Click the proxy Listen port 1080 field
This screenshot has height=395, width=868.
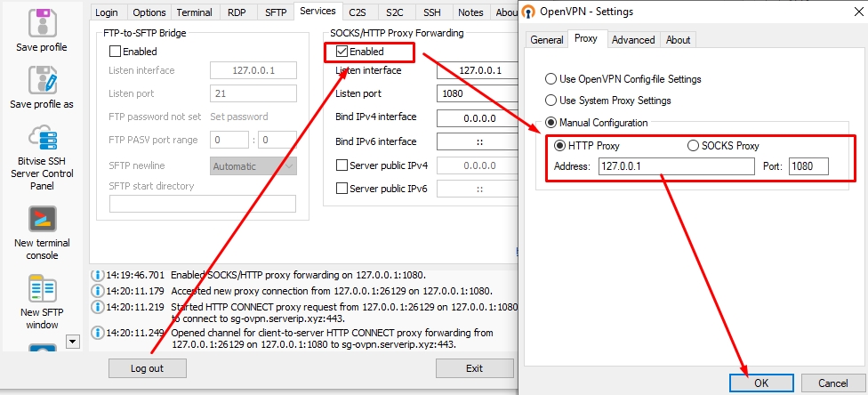(x=478, y=93)
